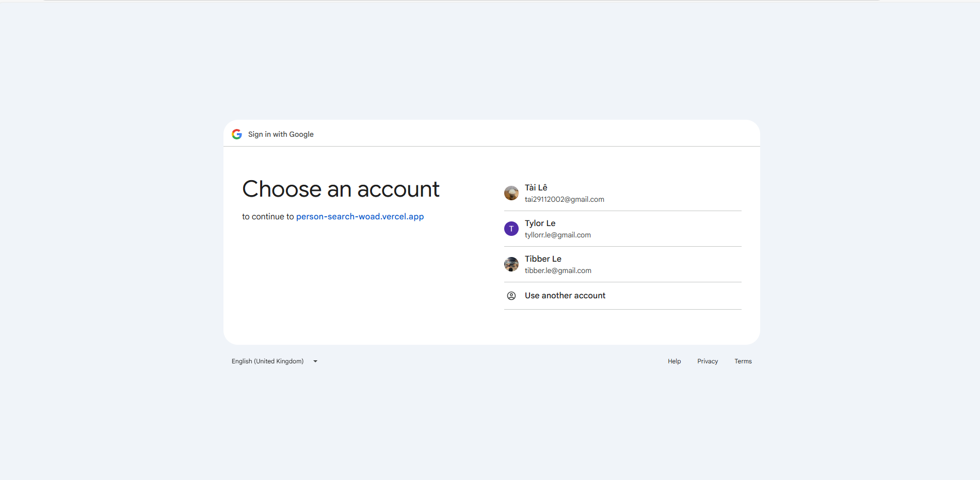
Task: Open the person-search-woad.vercel.app link
Action: tap(360, 216)
